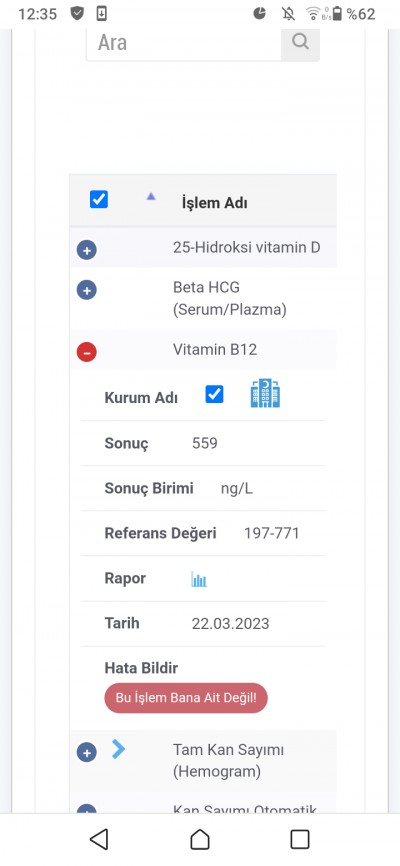Screen dimensions: 400x866
Task: Uncheck the Kurum Adı checkbox
Action: click(214, 394)
